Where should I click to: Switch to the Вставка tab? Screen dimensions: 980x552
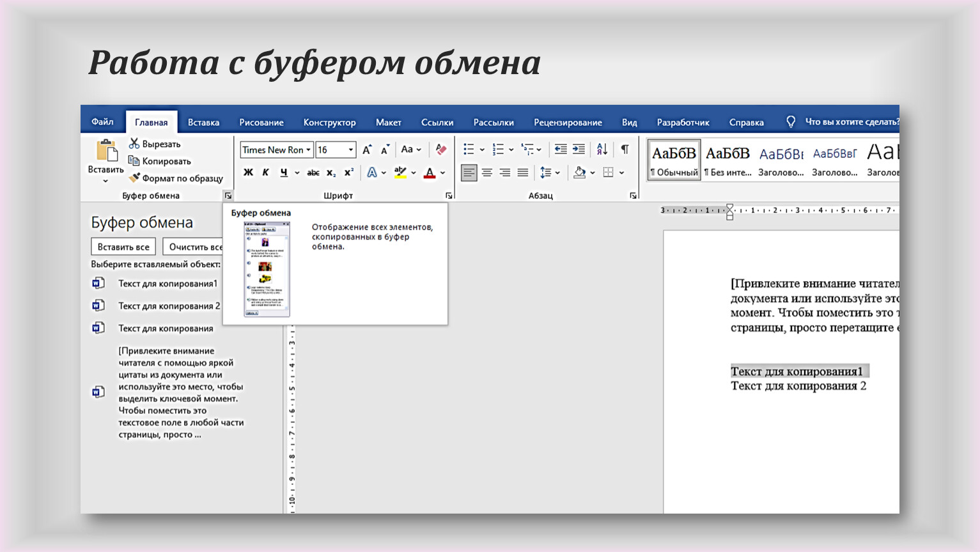(203, 122)
